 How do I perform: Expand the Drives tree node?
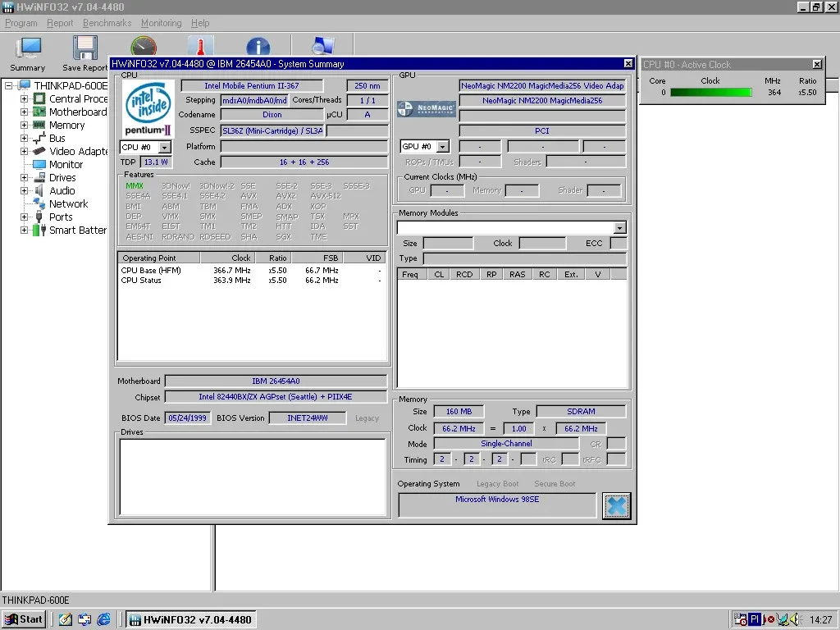coord(24,177)
